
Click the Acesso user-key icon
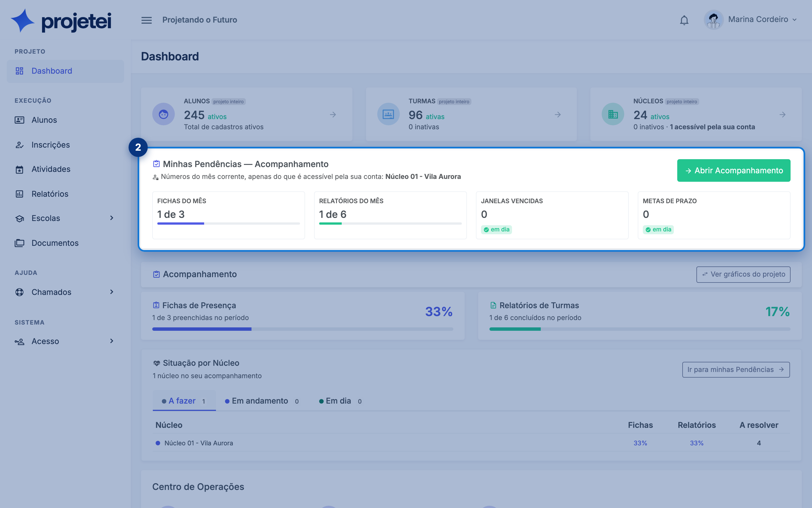click(x=19, y=342)
